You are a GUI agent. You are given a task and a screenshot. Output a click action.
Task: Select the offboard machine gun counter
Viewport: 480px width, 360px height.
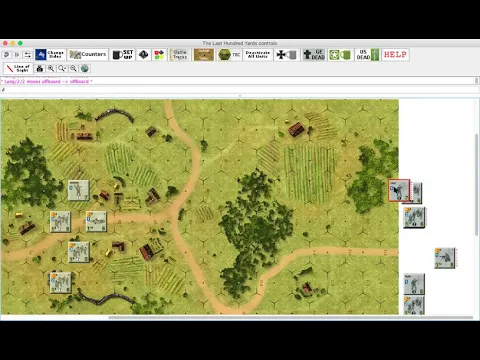click(x=445, y=258)
